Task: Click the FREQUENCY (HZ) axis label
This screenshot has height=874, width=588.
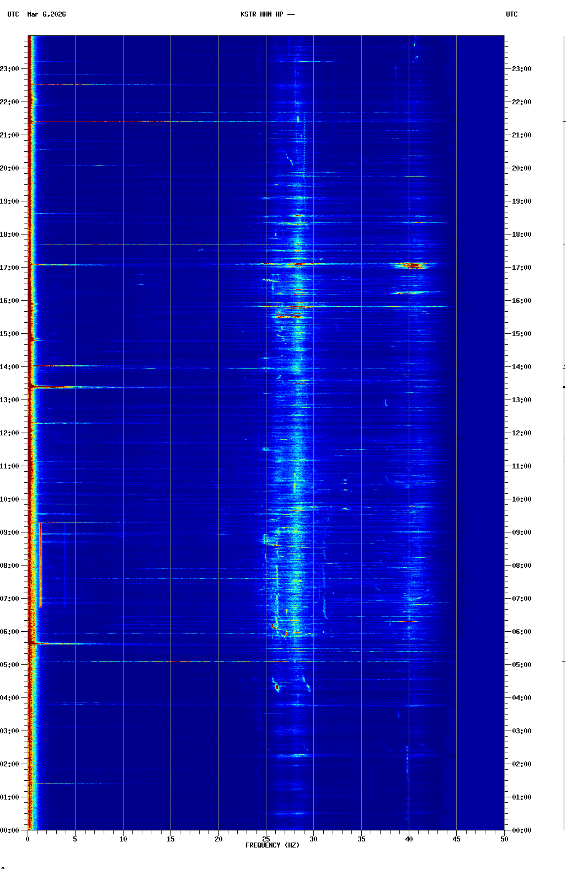Action: pos(272,845)
